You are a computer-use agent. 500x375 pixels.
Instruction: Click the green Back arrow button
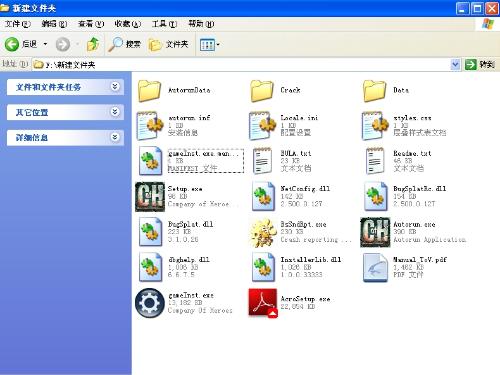pos(12,44)
